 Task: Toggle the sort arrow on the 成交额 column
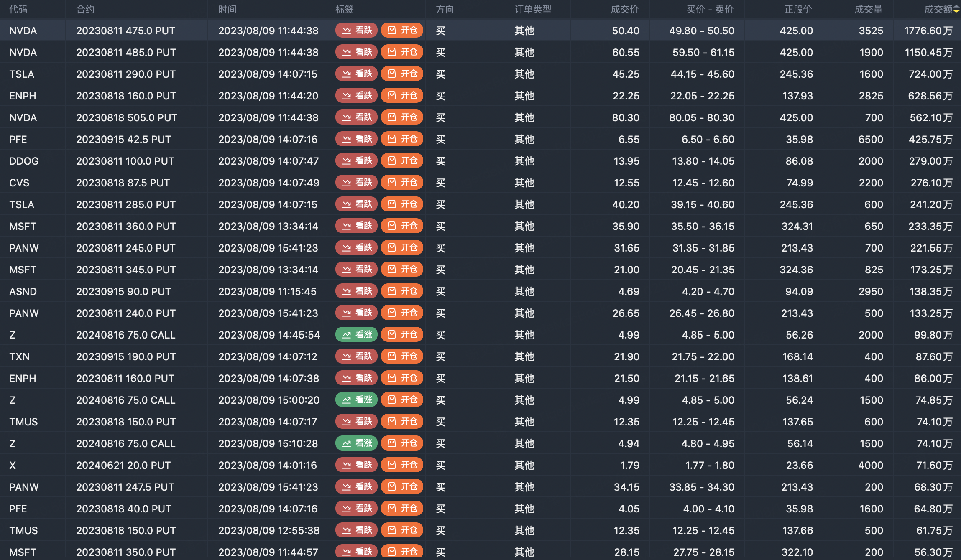956,10
